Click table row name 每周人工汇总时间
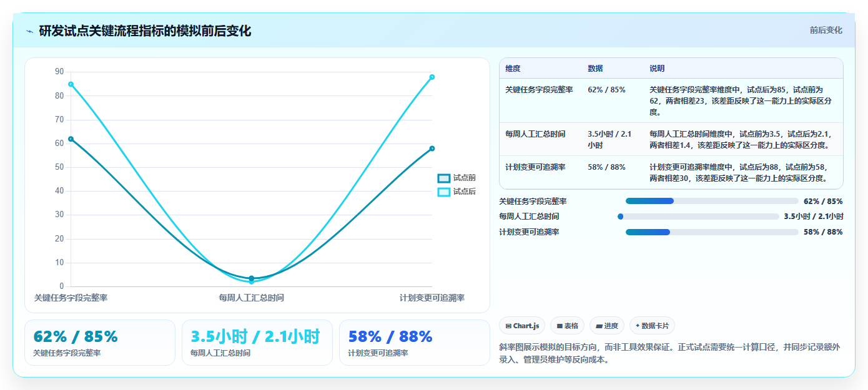Screen dimensions: 868x390 (x=535, y=134)
